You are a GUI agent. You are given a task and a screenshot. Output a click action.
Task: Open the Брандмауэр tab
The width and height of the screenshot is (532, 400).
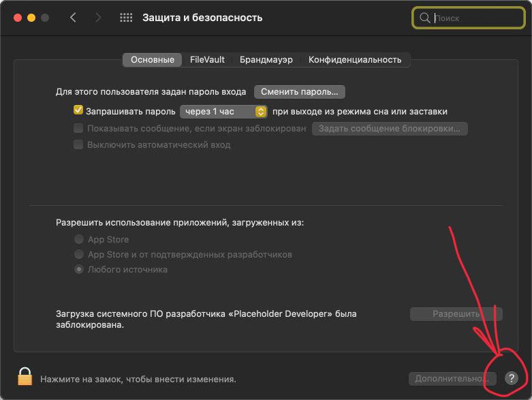[x=266, y=60]
